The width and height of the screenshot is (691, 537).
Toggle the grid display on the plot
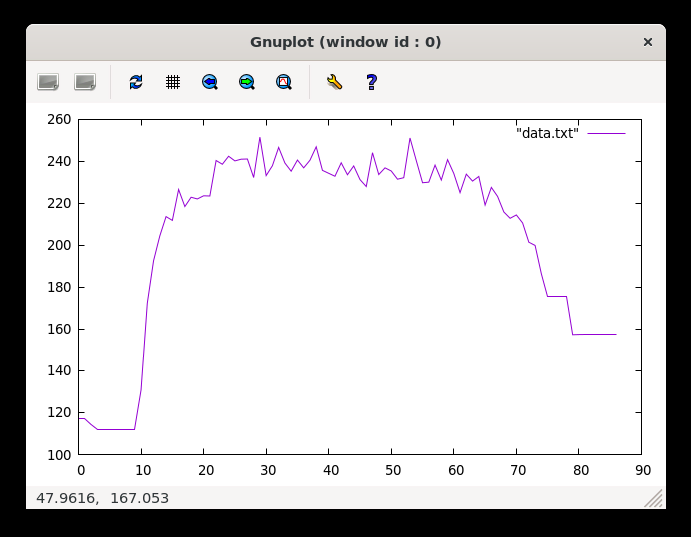173,82
